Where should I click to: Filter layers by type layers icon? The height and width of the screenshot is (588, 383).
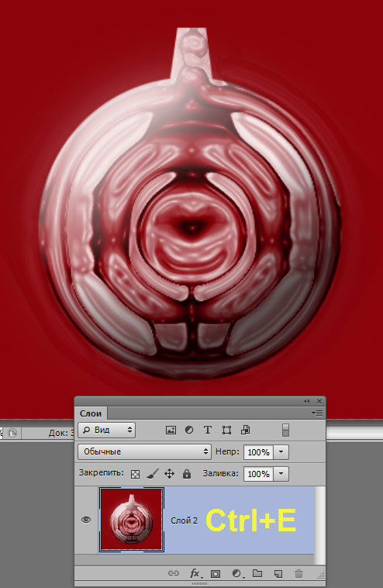pos(208,430)
